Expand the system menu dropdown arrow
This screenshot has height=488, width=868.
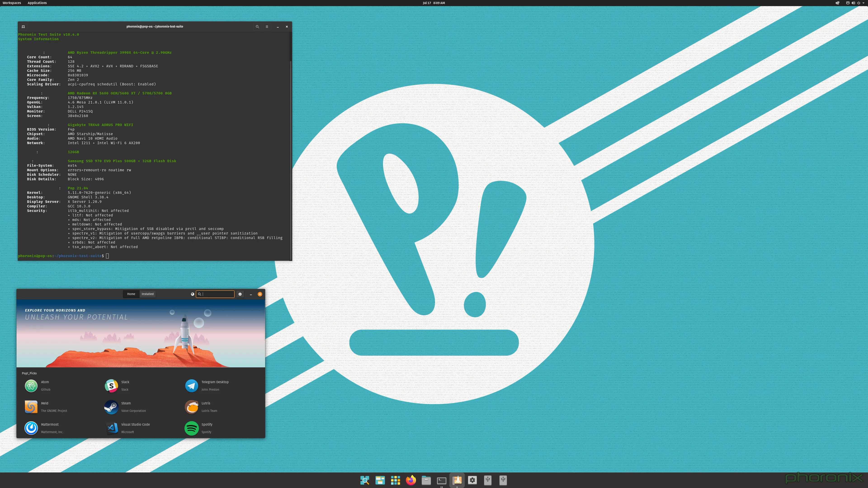pyautogui.click(x=863, y=3)
